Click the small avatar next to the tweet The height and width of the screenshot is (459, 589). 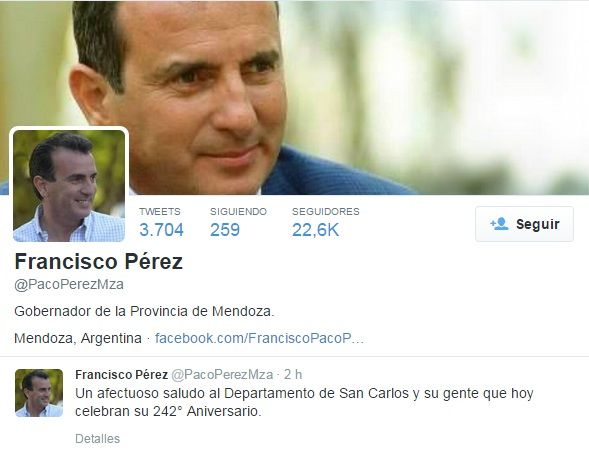pyautogui.click(x=39, y=393)
